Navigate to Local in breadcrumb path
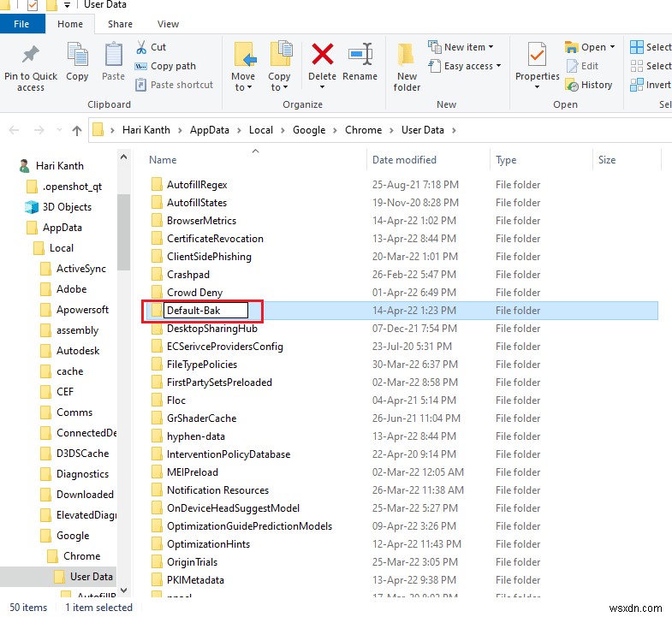Screen dimensions: 672x617 (x=260, y=130)
